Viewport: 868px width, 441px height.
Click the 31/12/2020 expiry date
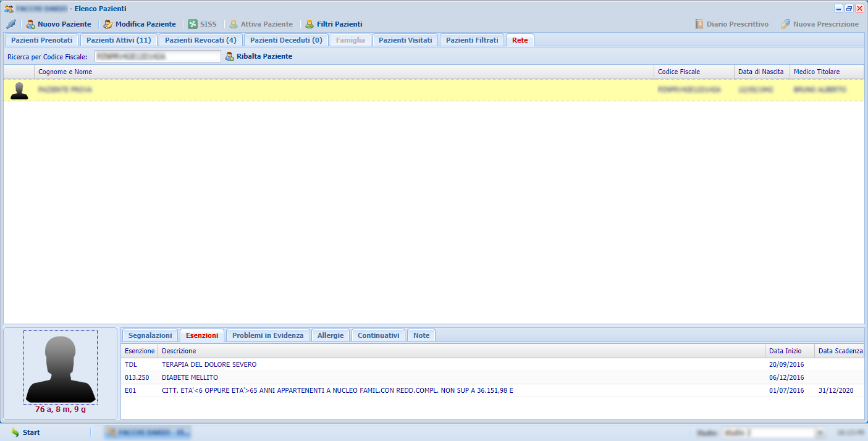click(x=836, y=390)
